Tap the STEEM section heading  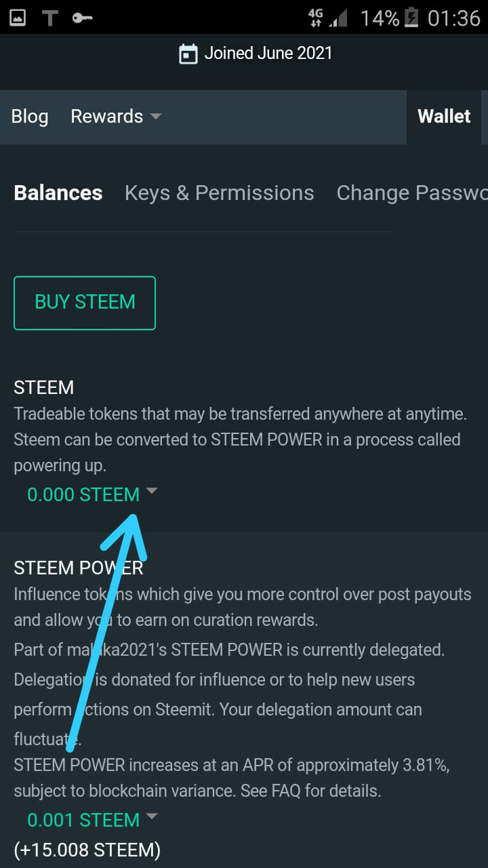coord(44,387)
